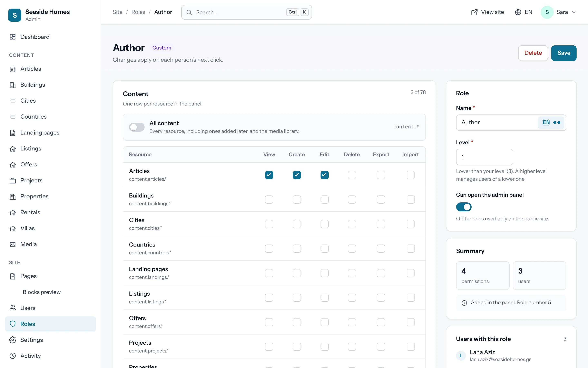Check Edit permission for Listings
The height and width of the screenshot is (368, 588).
click(324, 298)
